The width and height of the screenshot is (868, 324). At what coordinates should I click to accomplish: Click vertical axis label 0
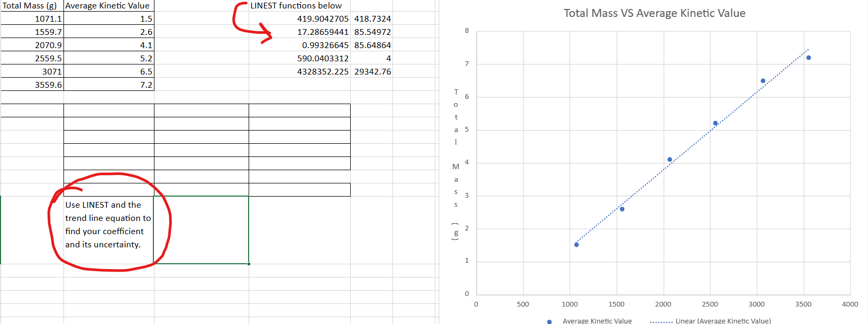click(x=467, y=293)
